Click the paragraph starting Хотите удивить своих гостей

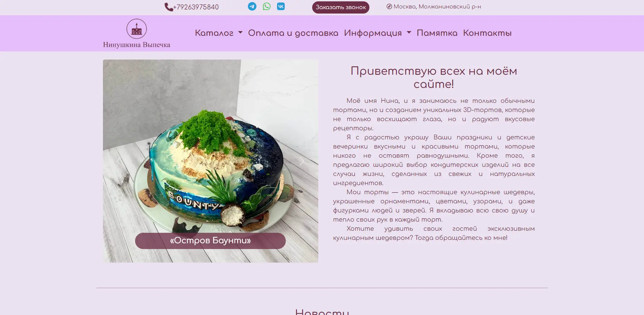point(434,233)
